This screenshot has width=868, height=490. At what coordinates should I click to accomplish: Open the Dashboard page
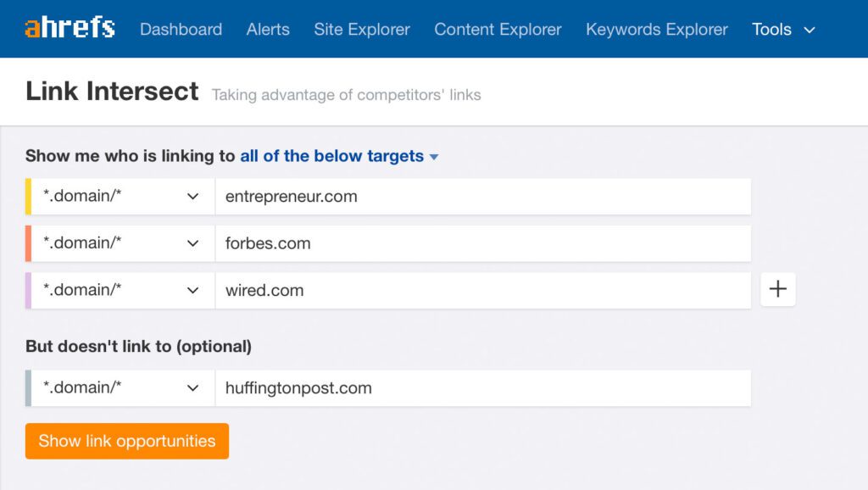[x=181, y=29]
